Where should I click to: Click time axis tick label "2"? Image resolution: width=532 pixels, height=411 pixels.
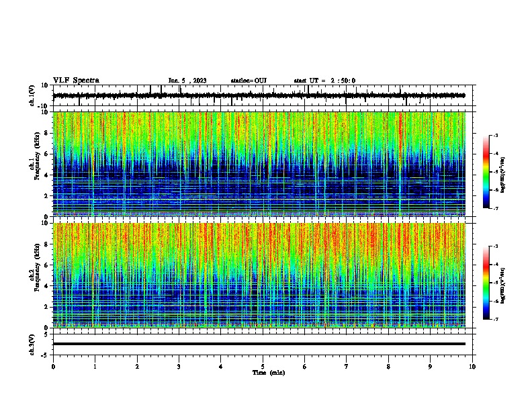pyautogui.click(x=137, y=367)
